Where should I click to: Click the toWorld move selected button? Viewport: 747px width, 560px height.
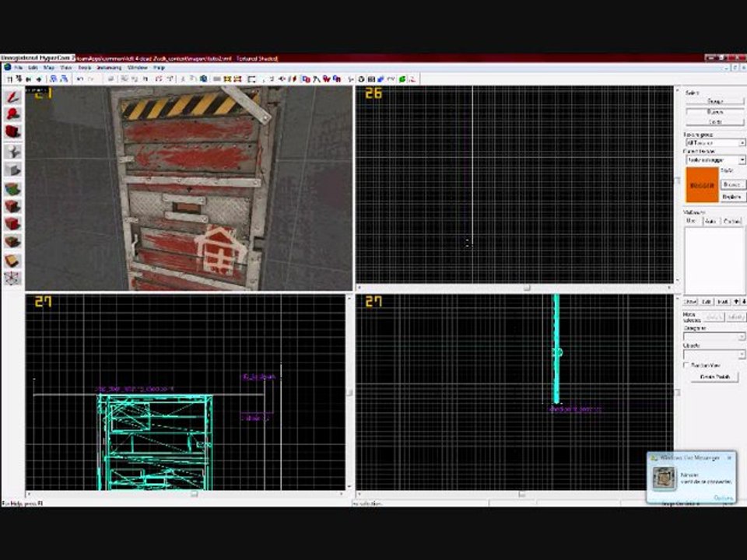point(714,317)
